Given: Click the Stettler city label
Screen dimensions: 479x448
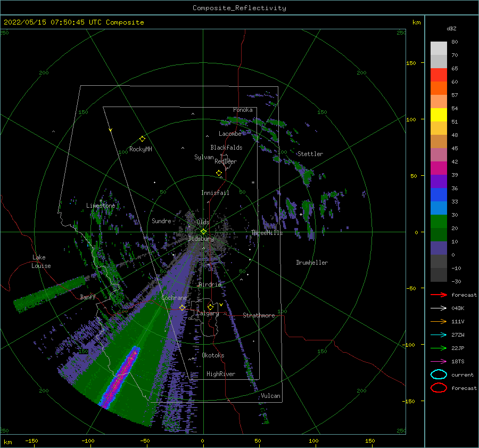Looking at the screenshot, I should tap(310, 154).
